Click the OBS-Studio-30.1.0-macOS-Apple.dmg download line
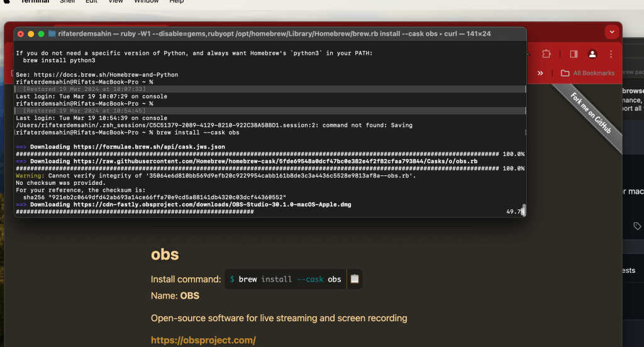Image resolution: width=644 pixels, height=347 pixels. click(x=184, y=204)
